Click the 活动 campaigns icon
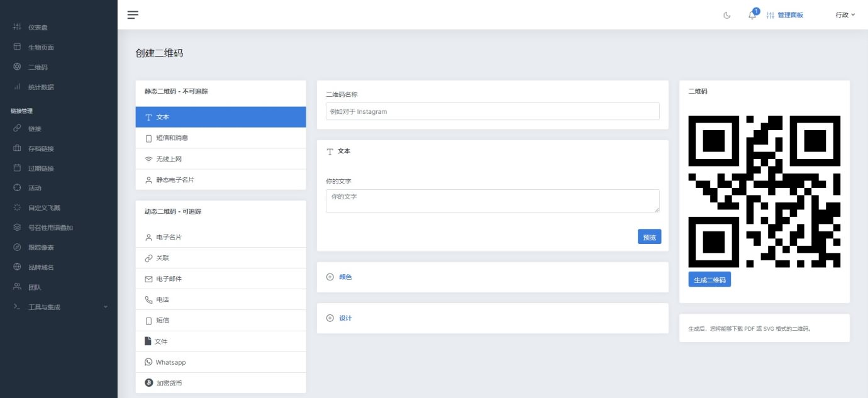868x398 pixels. pos(17,188)
